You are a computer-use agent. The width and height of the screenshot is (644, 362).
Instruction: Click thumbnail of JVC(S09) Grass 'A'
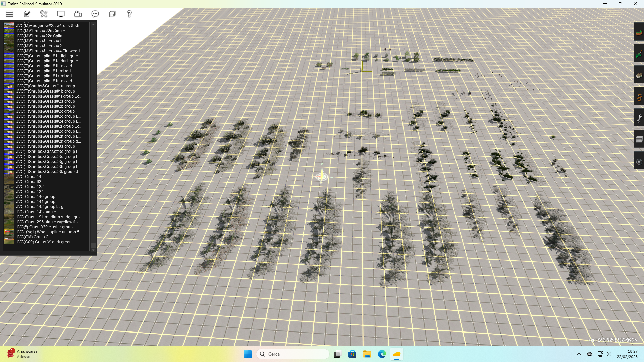9,242
